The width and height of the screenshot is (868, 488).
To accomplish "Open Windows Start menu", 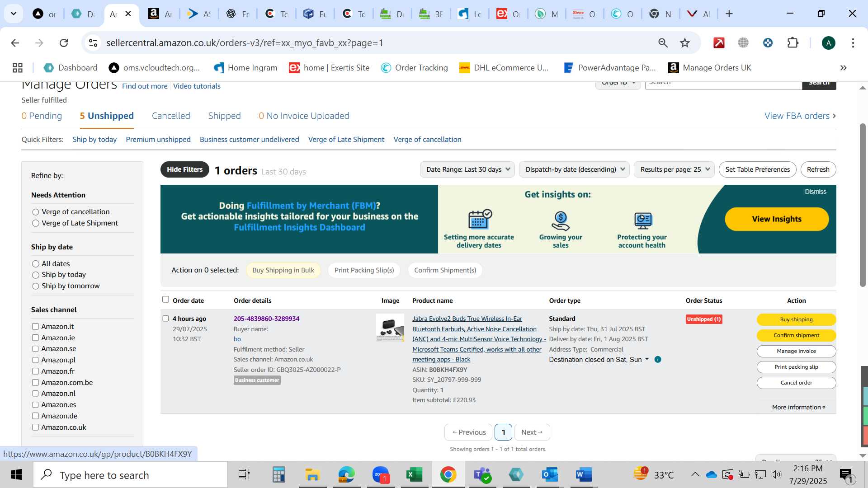I will [16, 475].
